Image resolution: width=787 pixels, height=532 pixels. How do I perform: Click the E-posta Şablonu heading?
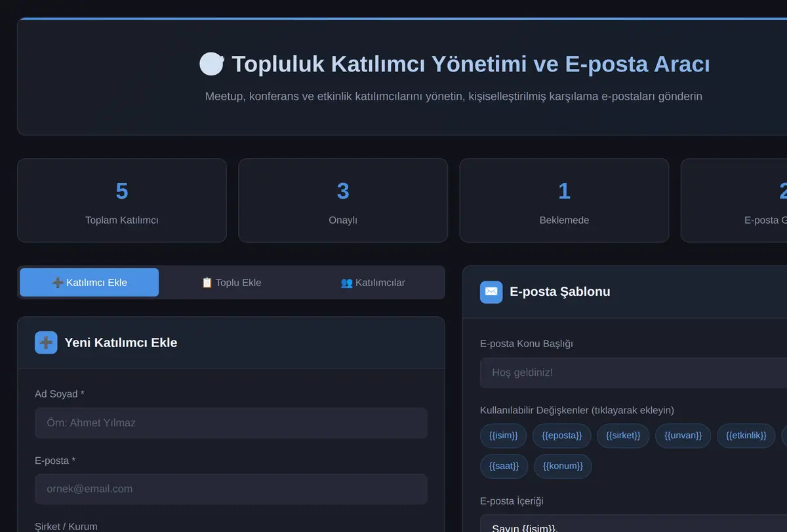point(560,292)
